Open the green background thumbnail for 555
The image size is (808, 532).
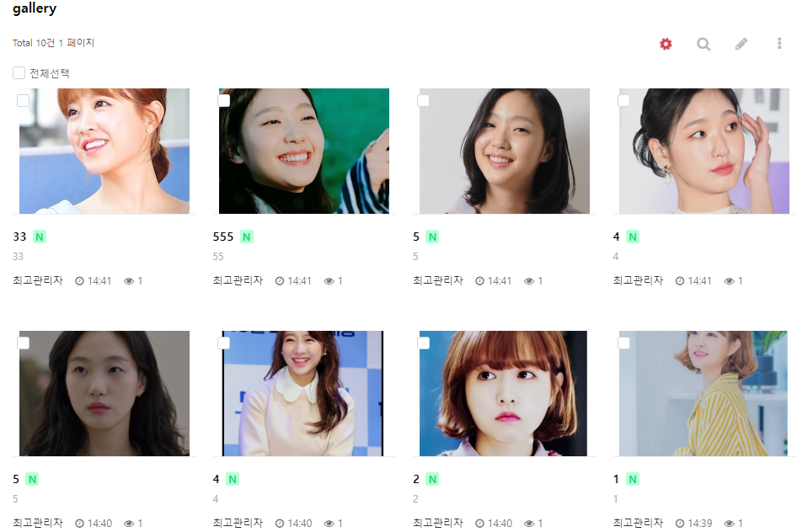(304, 151)
